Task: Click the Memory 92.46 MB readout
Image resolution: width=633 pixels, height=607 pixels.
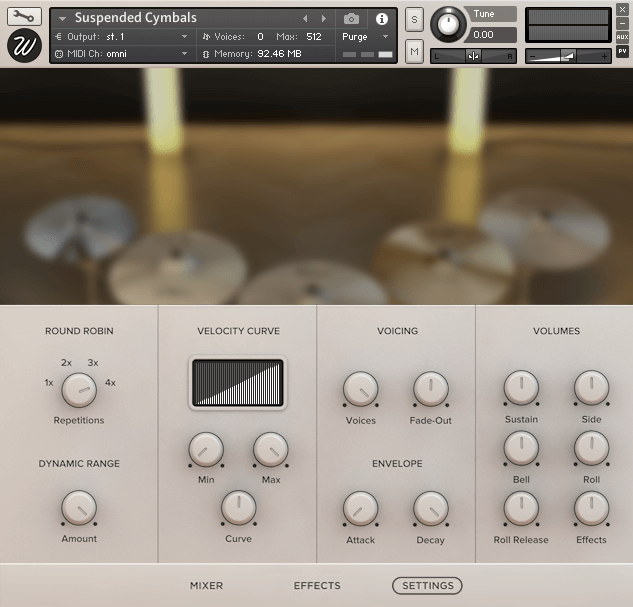Action: coord(279,54)
